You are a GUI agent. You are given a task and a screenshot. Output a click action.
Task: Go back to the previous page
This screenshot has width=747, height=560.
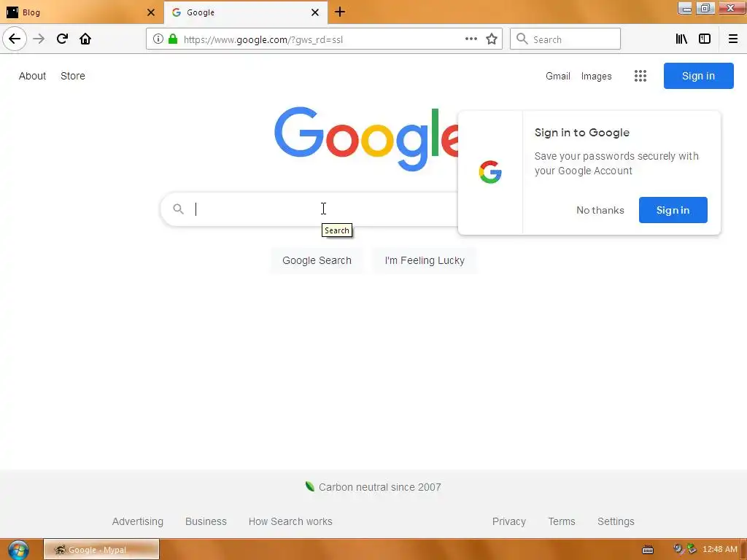tap(15, 39)
